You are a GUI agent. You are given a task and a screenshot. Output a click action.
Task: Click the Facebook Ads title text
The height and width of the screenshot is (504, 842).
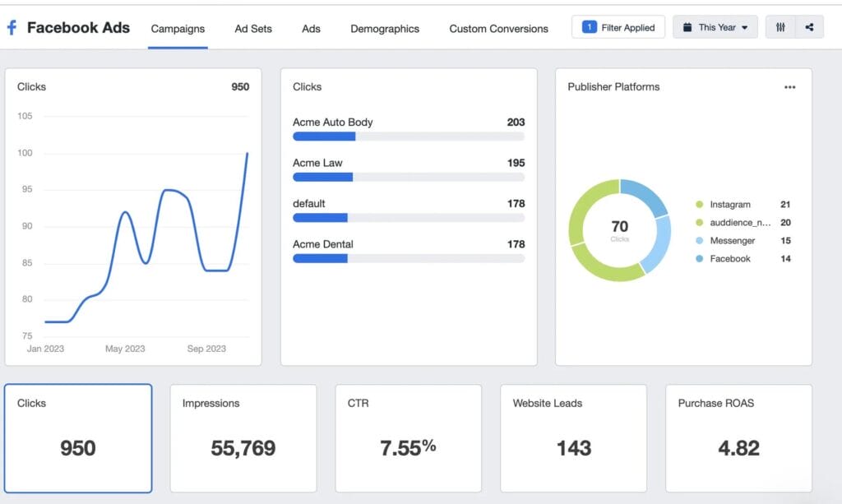(78, 27)
